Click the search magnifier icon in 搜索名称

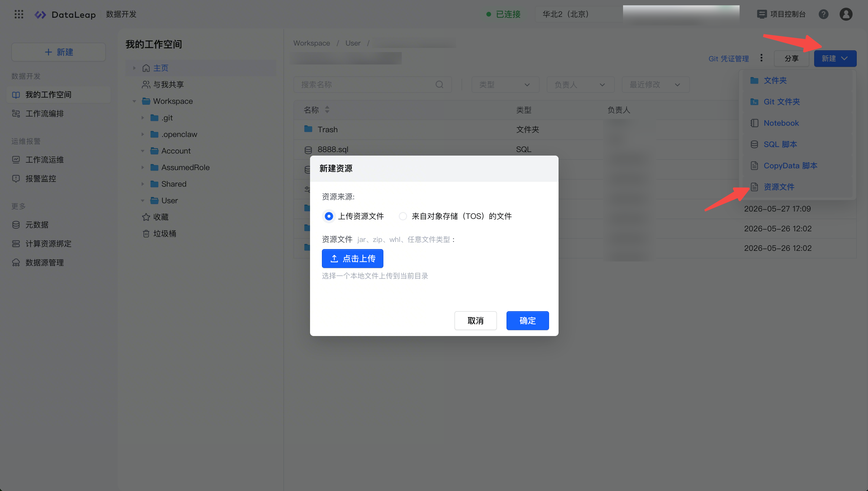tap(439, 84)
